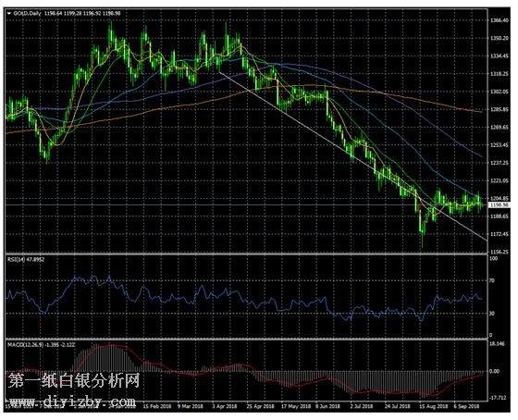
Task: Click the 1172.45 price axis label
Action: tap(499, 234)
